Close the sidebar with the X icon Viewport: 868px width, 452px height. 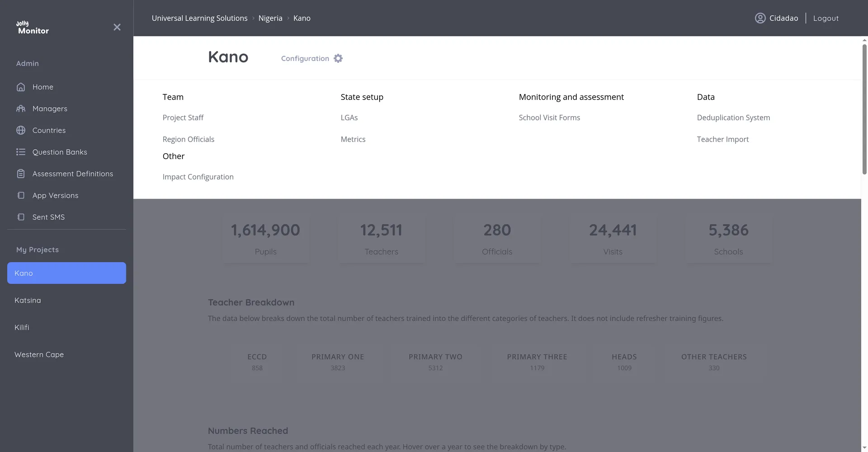117,27
